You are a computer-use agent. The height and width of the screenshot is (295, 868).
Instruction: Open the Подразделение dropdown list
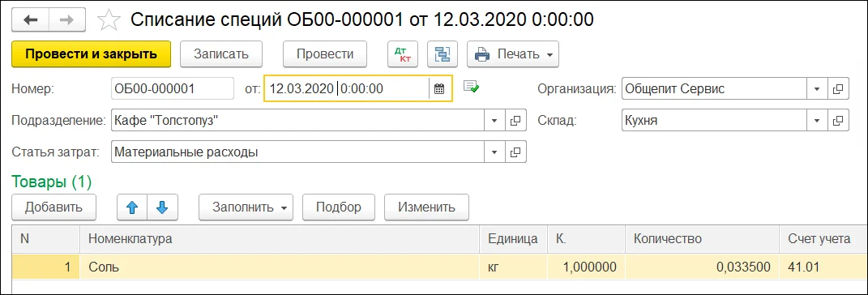[494, 120]
